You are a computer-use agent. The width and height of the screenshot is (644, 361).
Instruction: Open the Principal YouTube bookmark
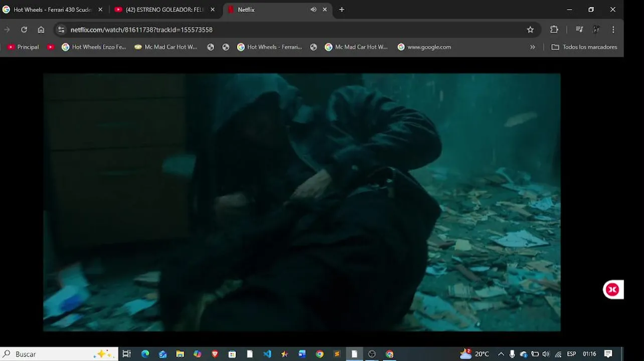click(x=23, y=47)
